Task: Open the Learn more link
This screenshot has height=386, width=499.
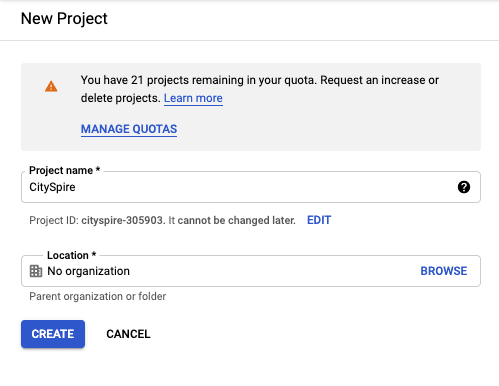Action: (193, 98)
